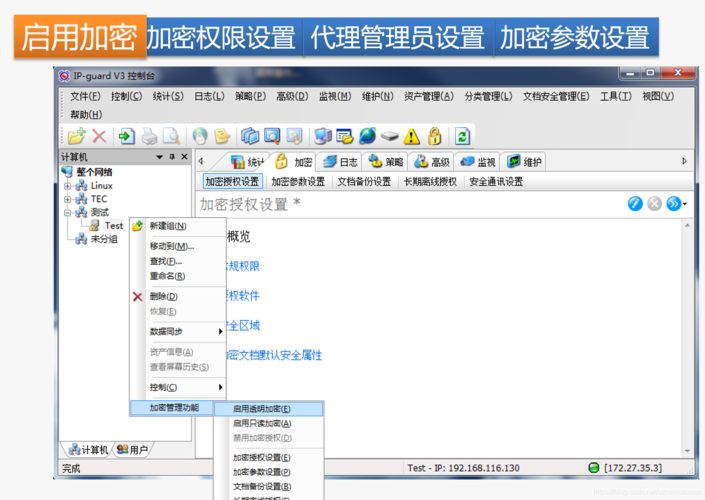Click the blue earth globe toolbar icon
The height and width of the screenshot is (500, 705).
(x=367, y=136)
